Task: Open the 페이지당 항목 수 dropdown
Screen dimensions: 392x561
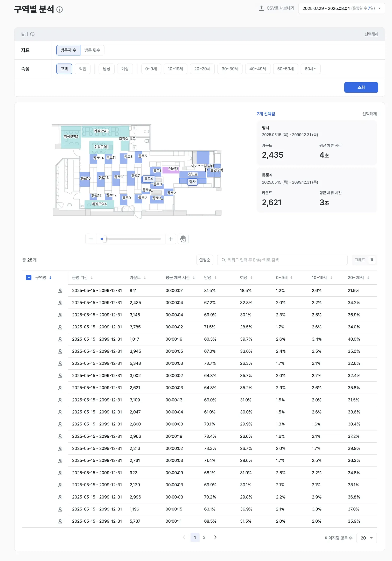Action: pos(367,538)
